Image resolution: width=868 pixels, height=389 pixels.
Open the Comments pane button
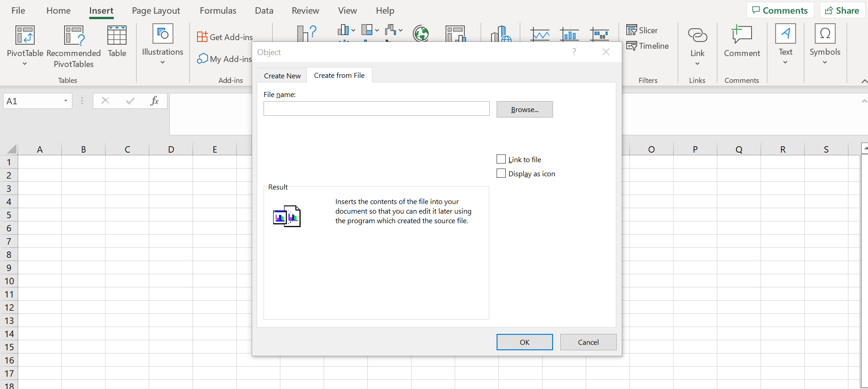[x=780, y=10]
